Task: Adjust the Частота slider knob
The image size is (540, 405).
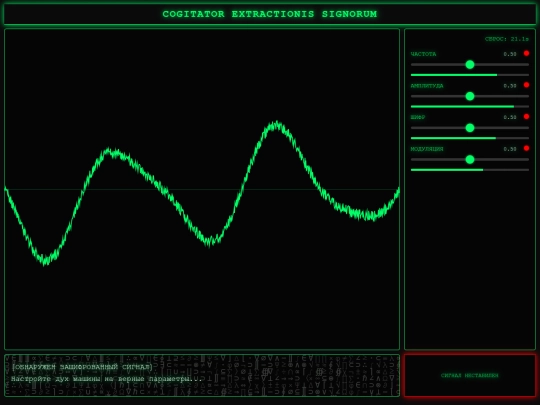Action: pos(470,64)
